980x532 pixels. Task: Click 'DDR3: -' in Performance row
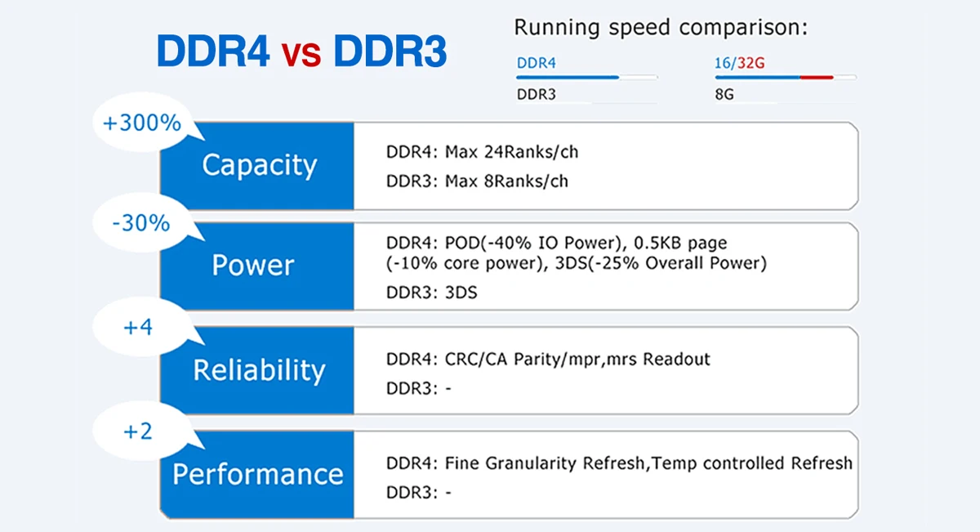click(418, 493)
